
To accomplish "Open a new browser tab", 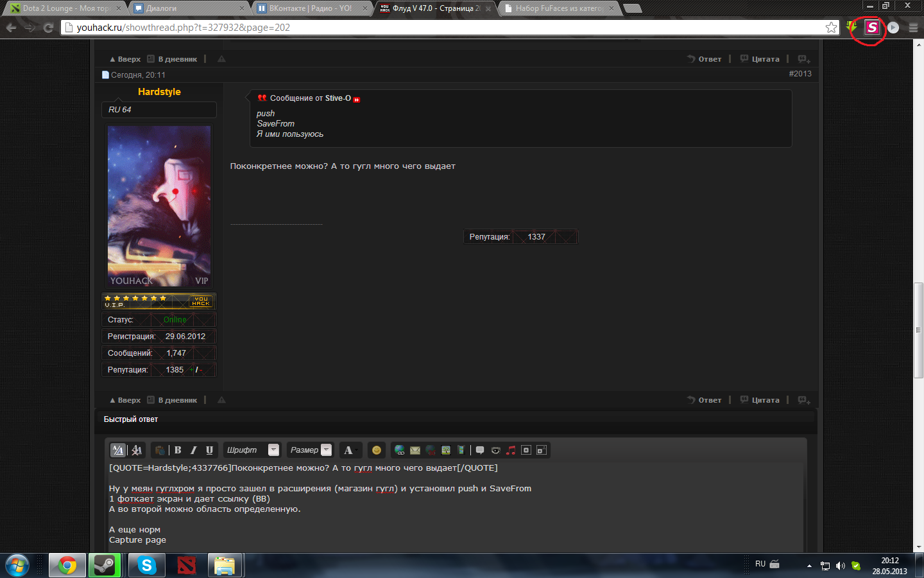I will (x=632, y=8).
